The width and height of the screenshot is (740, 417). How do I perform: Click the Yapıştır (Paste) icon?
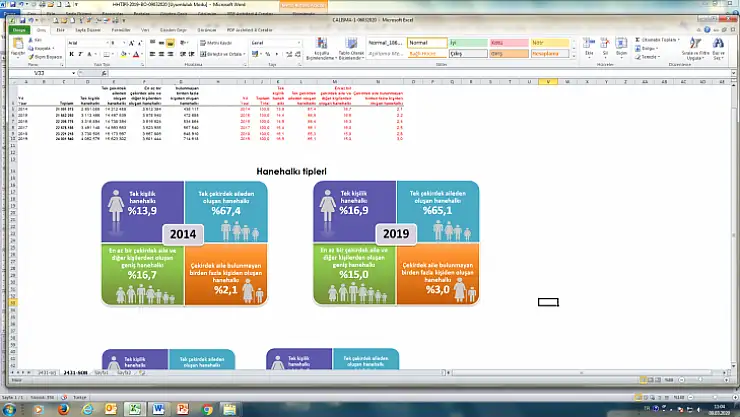pos(17,46)
